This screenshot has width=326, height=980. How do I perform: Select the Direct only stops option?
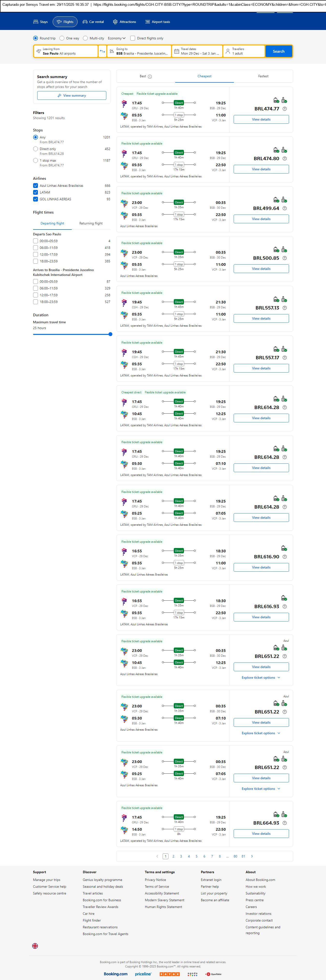[x=35, y=149]
